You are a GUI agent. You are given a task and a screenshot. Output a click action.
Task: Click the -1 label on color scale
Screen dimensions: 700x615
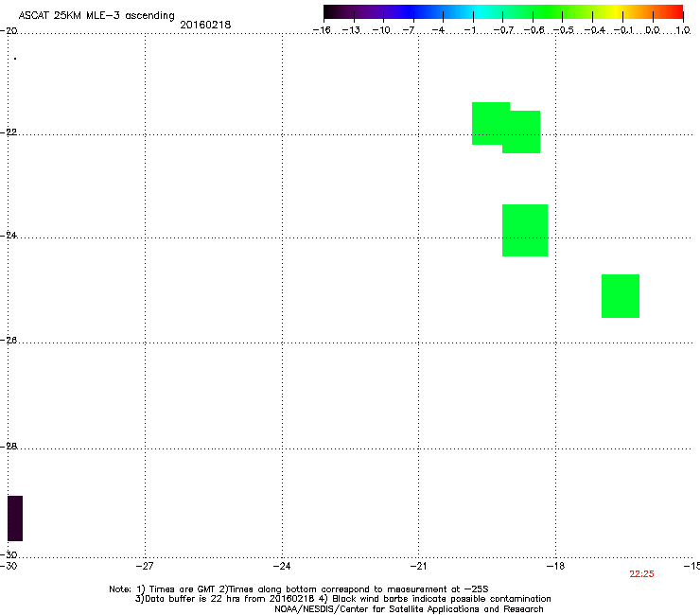coord(469,30)
